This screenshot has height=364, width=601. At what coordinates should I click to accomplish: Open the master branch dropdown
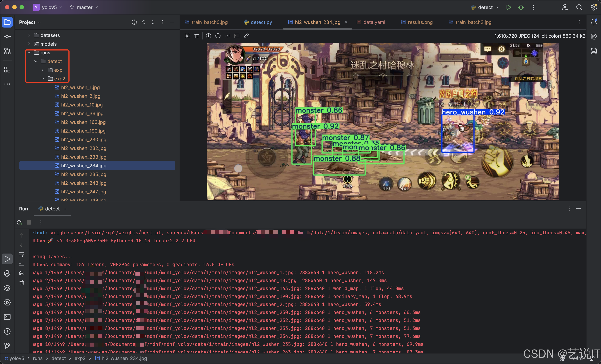coord(84,7)
